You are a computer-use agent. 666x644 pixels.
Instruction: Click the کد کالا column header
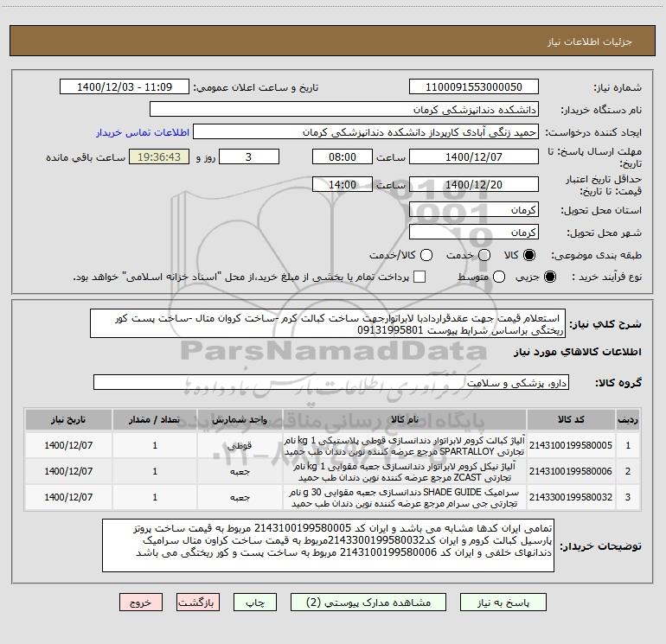pos(571,419)
